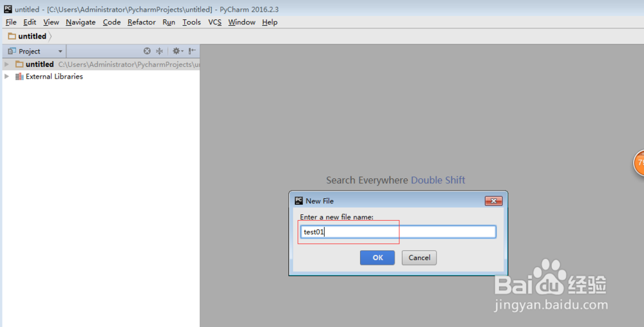Screen dimensions: 644x327
Task: Click PyCharm icon in New File dialog title
Action: [x=299, y=201]
